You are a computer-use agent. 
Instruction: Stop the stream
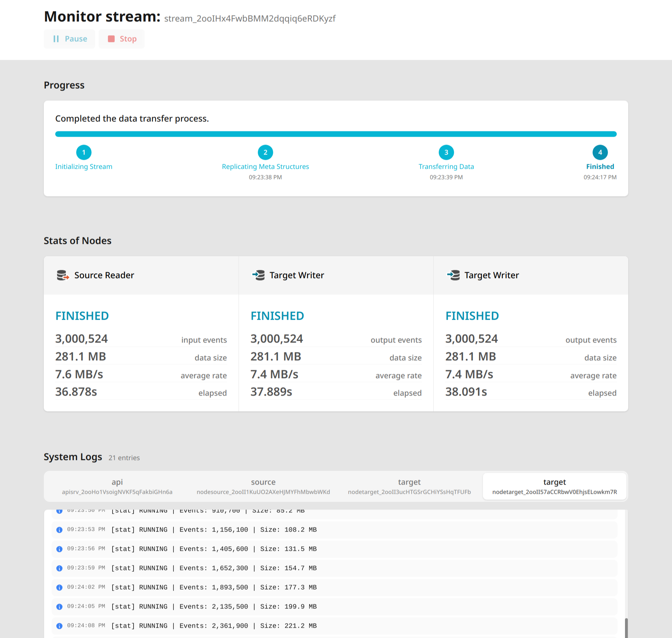121,39
